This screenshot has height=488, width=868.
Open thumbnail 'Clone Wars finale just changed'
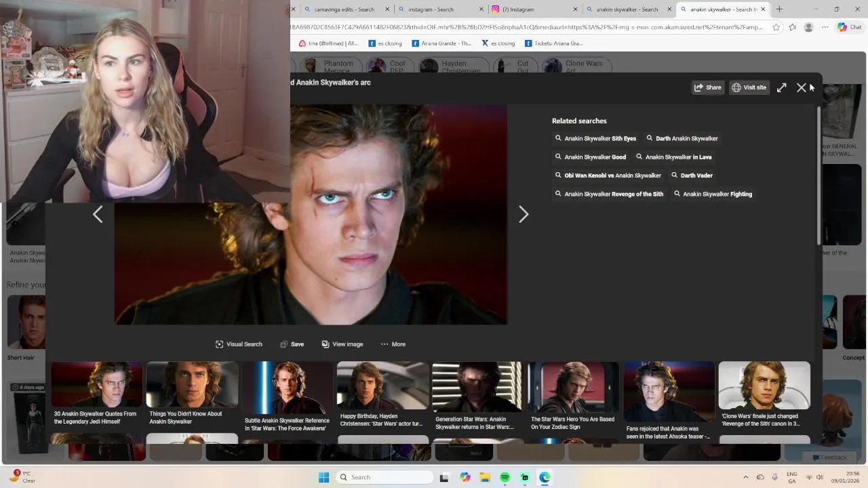[x=764, y=396]
